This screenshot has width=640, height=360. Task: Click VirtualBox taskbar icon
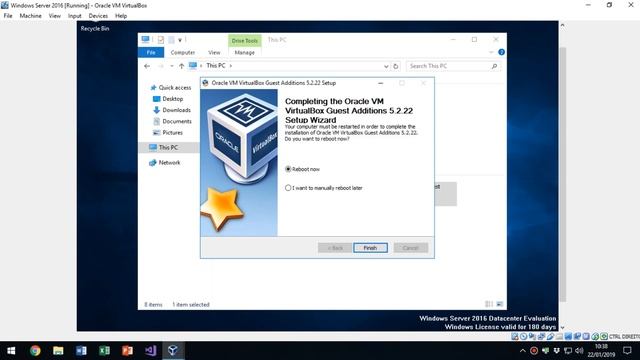pos(173,351)
